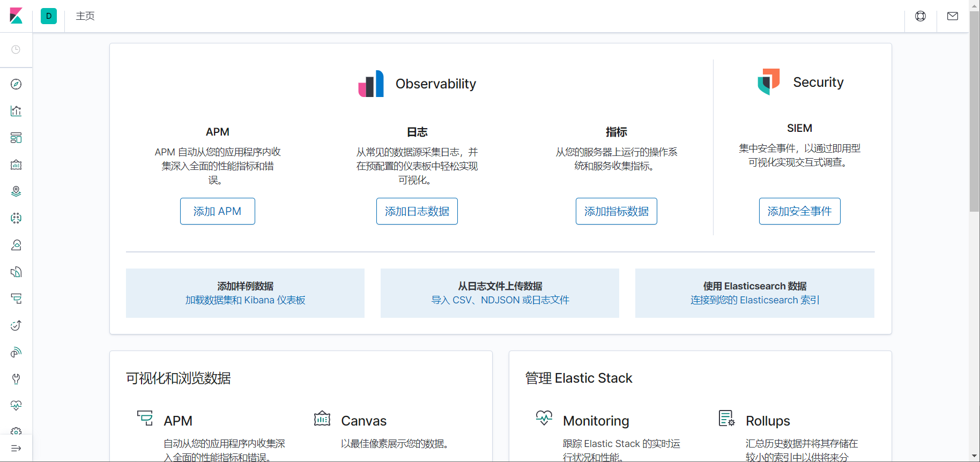Open 导入 CSV、NDJSON 或日志文件 link
Viewport: 980px width, 462px height.
coord(500,300)
